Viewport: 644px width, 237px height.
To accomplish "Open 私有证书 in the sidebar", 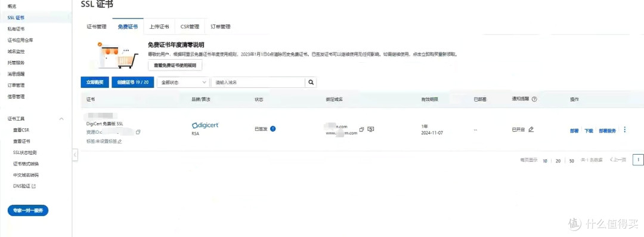I will (16, 29).
